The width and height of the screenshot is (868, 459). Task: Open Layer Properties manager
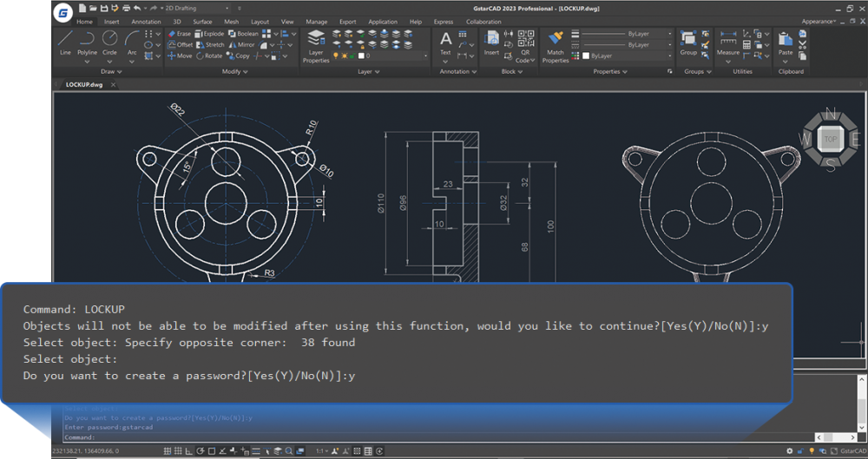316,47
